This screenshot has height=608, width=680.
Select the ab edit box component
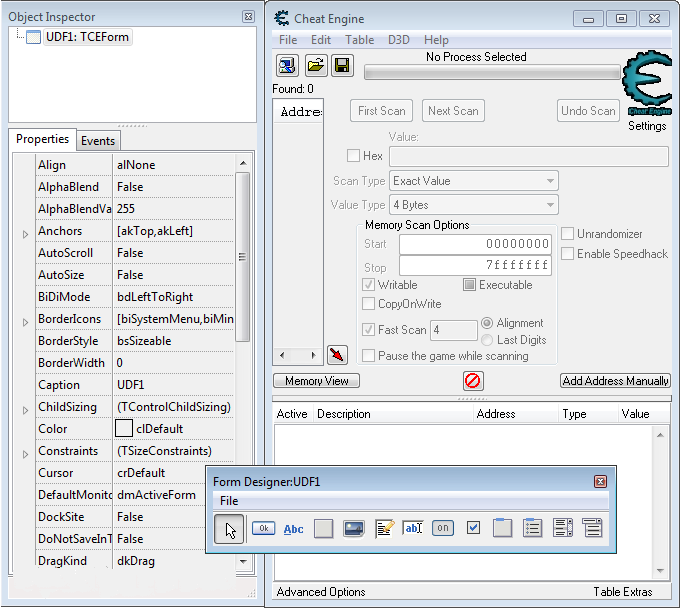pos(412,528)
